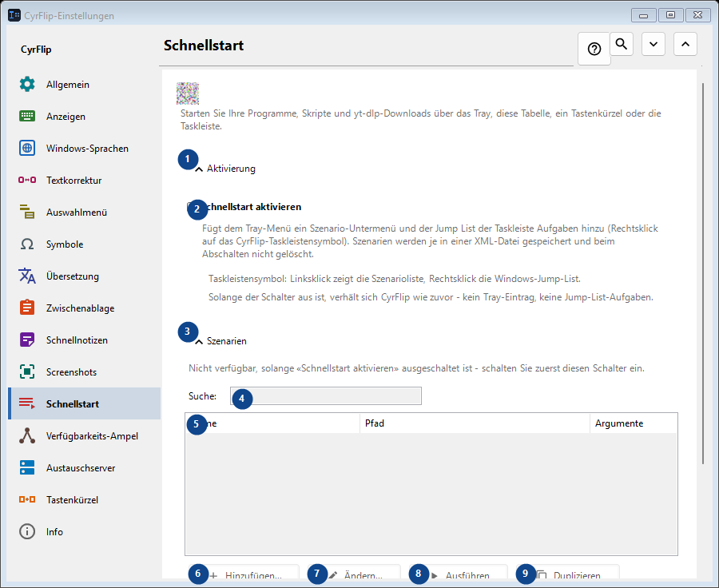Go to next section with down chevron

pyautogui.click(x=653, y=44)
